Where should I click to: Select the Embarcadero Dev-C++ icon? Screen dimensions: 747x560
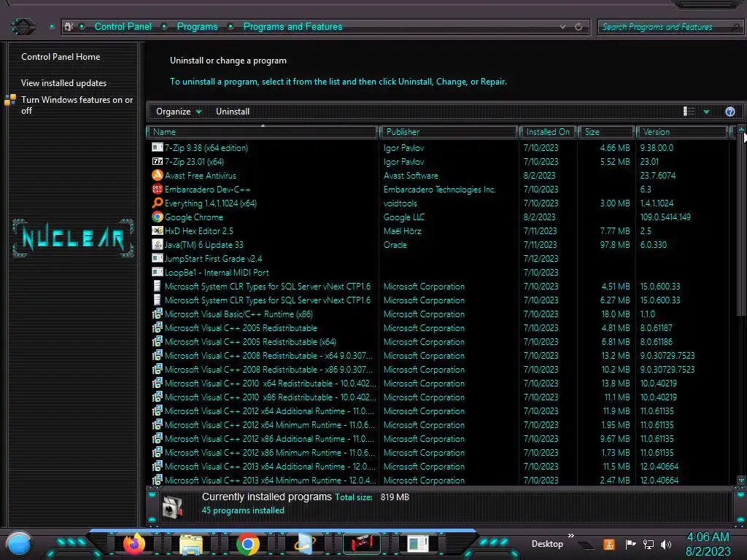(158, 189)
